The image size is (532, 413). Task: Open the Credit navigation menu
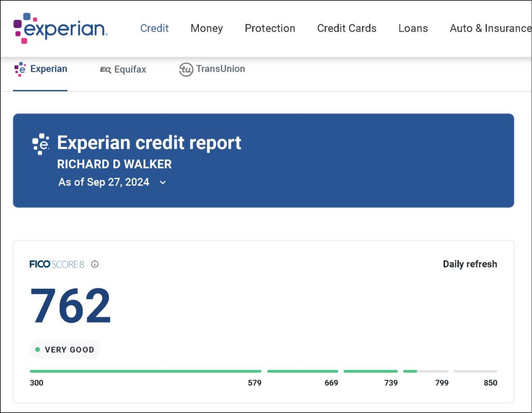(154, 28)
